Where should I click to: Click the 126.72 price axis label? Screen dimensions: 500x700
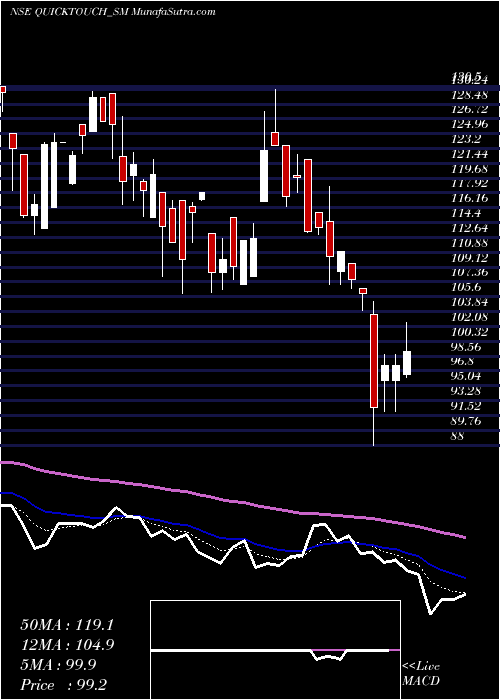[x=470, y=109]
